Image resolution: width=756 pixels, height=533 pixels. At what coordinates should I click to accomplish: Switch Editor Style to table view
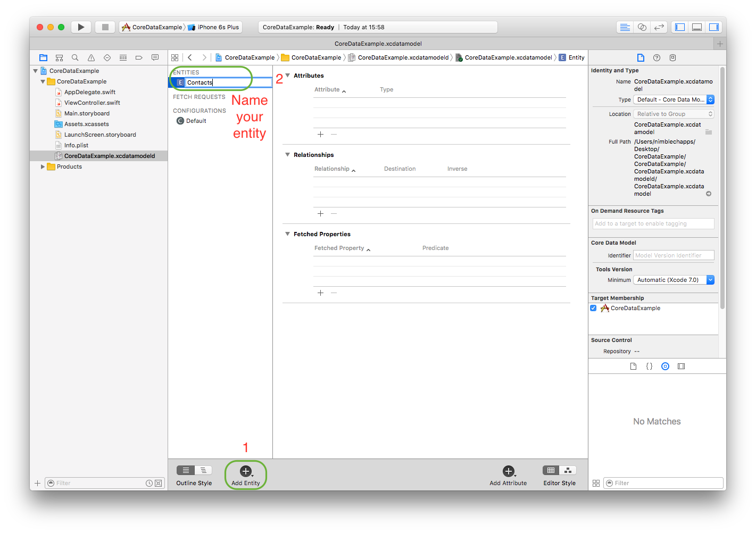pos(551,470)
